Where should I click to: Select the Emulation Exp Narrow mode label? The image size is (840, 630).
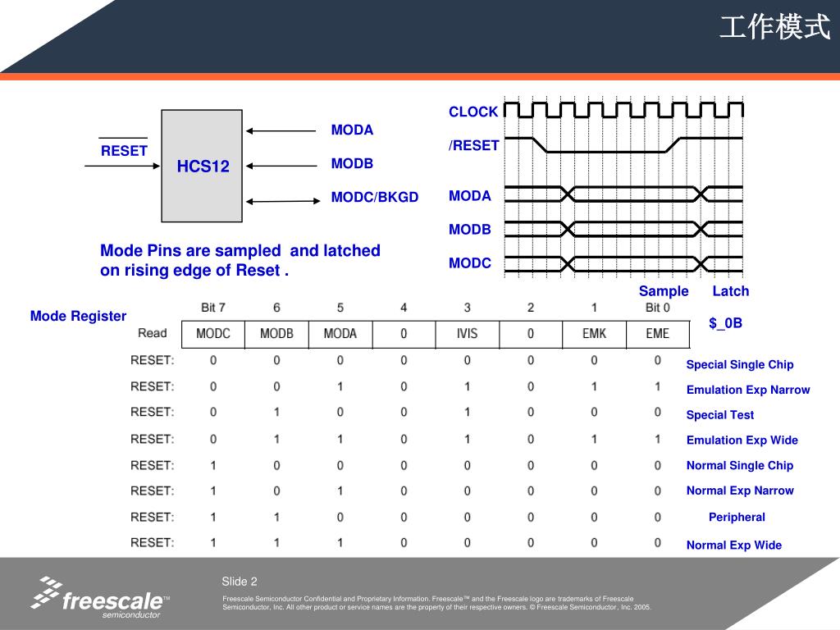[748, 390]
